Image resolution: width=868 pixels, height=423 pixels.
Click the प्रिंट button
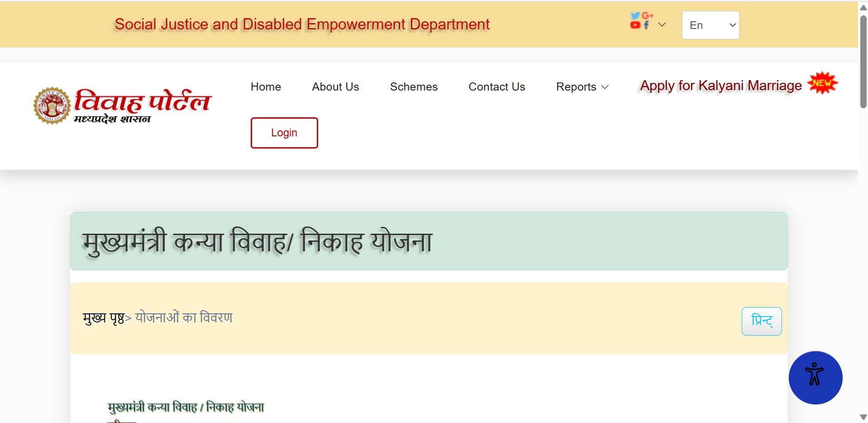tap(761, 321)
